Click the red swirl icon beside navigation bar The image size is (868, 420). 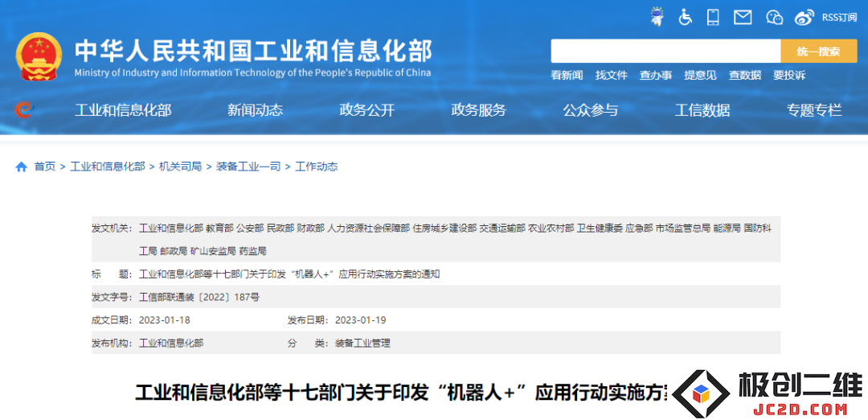24,110
